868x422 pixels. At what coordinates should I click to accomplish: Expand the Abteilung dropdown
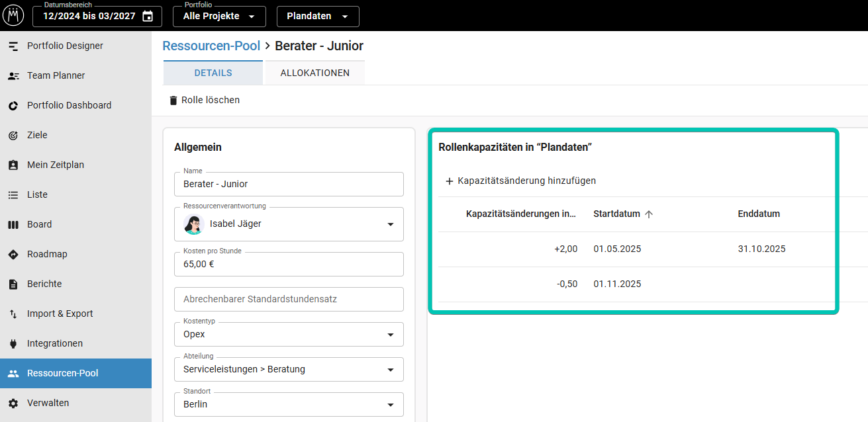click(289, 369)
